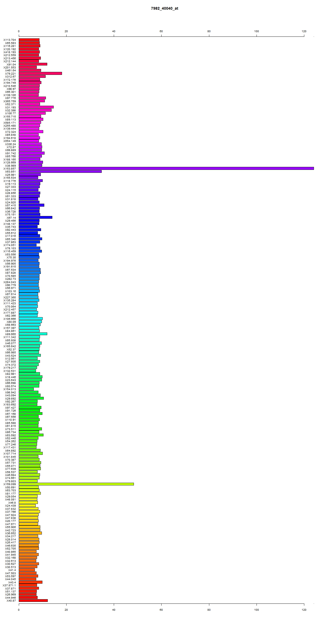The image size is (322, 644).
Task: Select the row label X63.592
Action: (x=10, y=435)
